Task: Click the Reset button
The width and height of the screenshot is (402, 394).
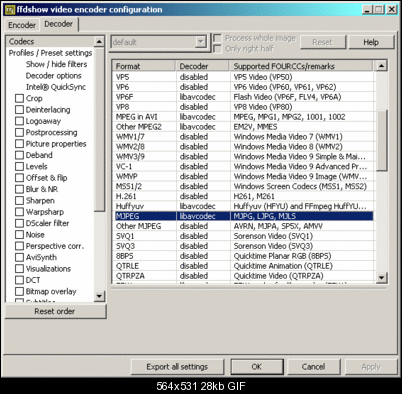Action: pyautogui.click(x=323, y=42)
